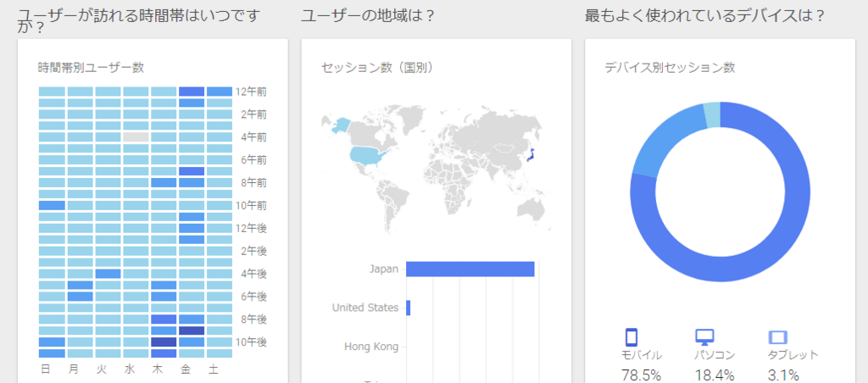Click the mobile phone device icon
This screenshot has width=868, height=383.
pos(631,337)
